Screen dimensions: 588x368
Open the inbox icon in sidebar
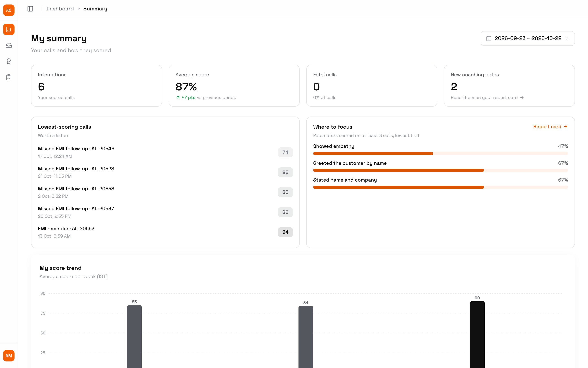click(9, 46)
